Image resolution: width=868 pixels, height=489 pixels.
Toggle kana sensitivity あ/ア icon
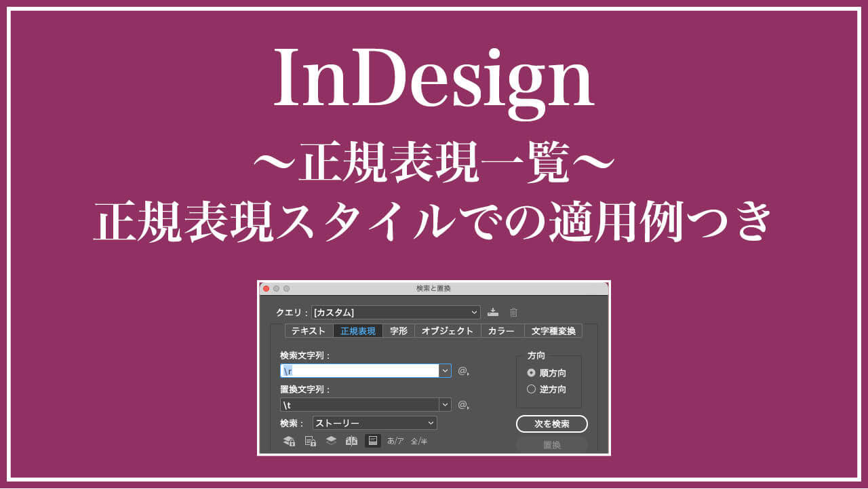pos(395,441)
